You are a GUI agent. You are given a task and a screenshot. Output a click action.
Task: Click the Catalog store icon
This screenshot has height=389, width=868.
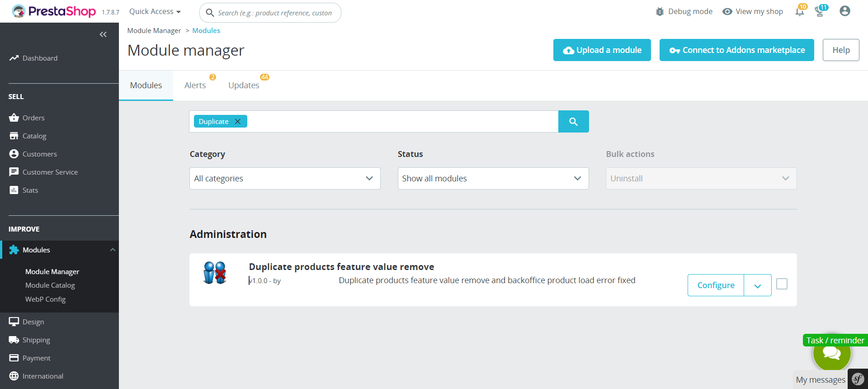coord(14,136)
